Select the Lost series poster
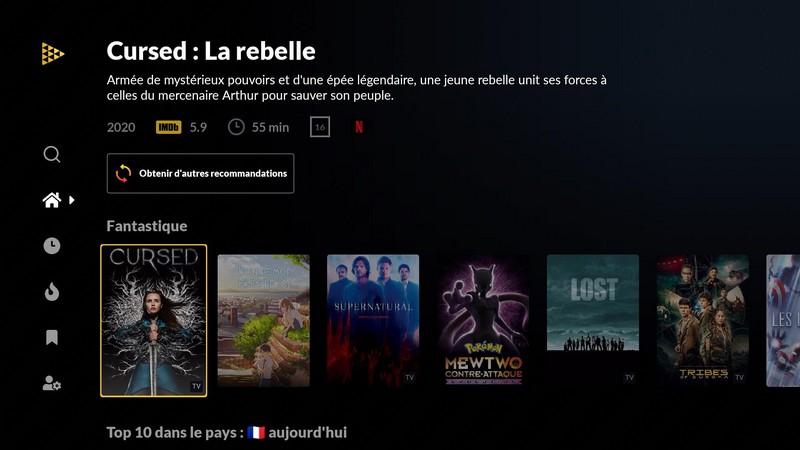This screenshot has height=450, width=800. (x=593, y=320)
